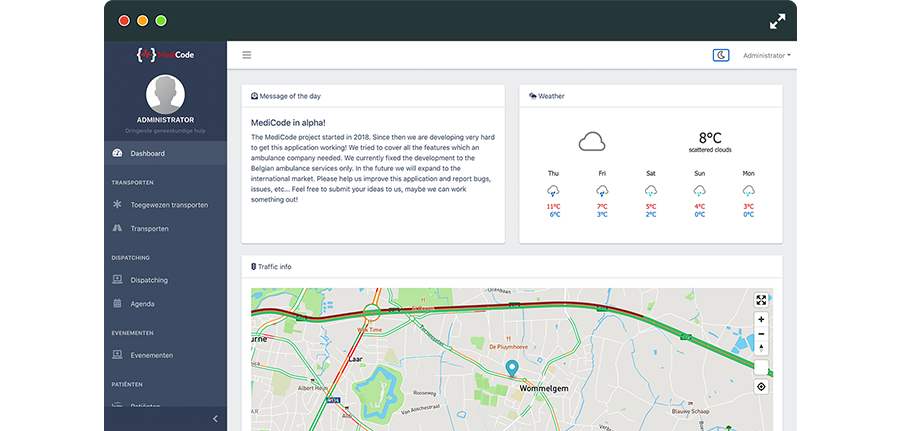Click the ADMINISTRATOR name in sidebar
This screenshot has height=431, width=900.
click(x=165, y=120)
